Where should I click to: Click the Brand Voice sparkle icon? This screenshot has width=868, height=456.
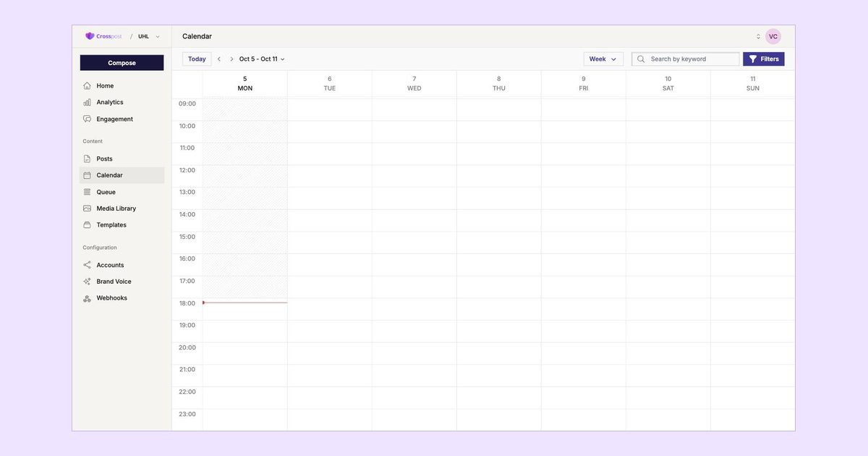coord(87,282)
